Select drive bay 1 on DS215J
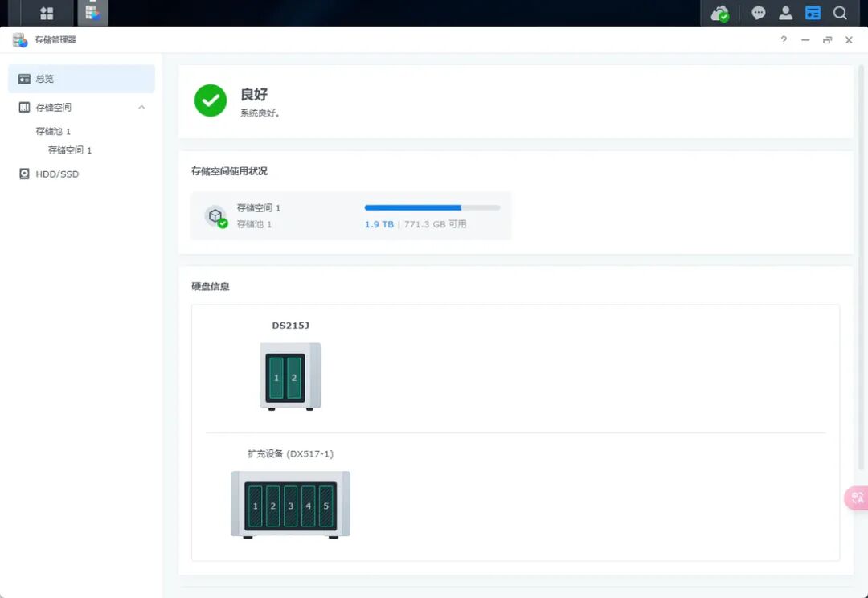This screenshot has width=868, height=598. click(x=276, y=378)
